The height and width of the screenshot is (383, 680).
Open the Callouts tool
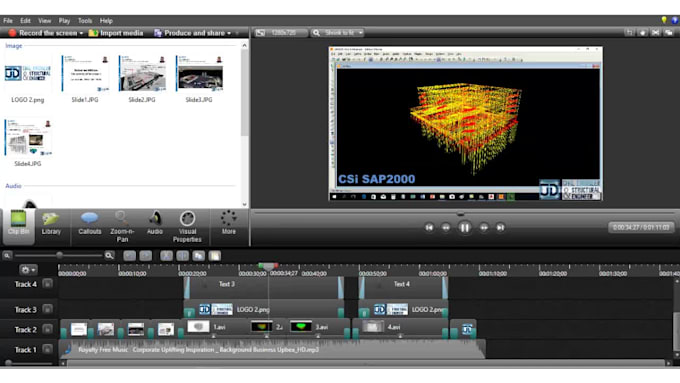coord(89,223)
